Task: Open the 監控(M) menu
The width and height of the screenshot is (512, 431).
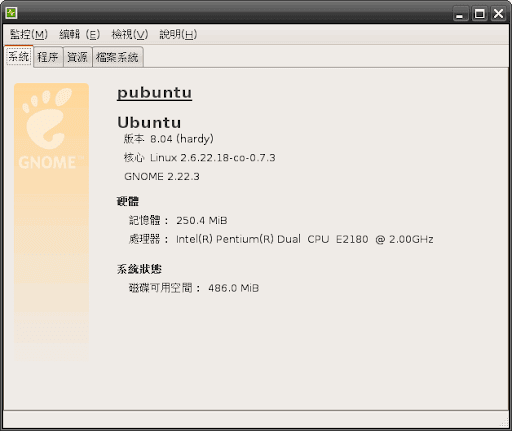Action: (x=29, y=34)
